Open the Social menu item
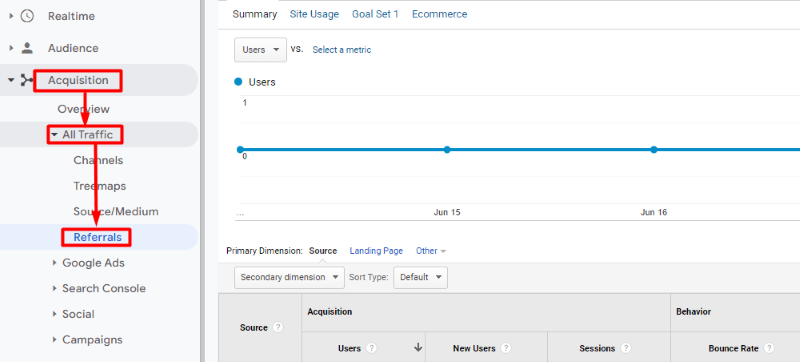The height and width of the screenshot is (362, 800). (x=78, y=314)
